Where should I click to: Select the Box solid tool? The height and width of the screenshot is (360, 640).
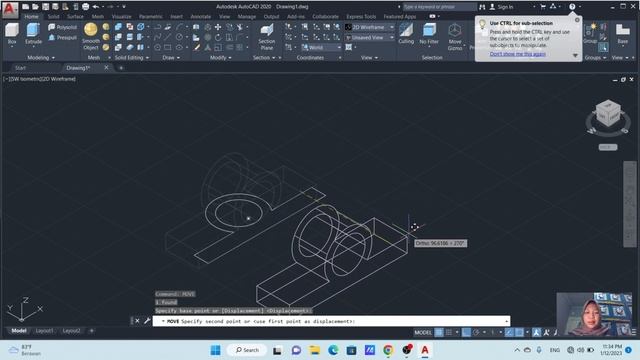[12, 33]
